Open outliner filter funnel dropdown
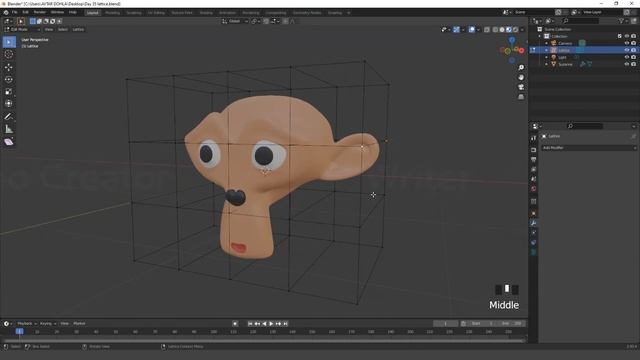 pyautogui.click(x=623, y=21)
